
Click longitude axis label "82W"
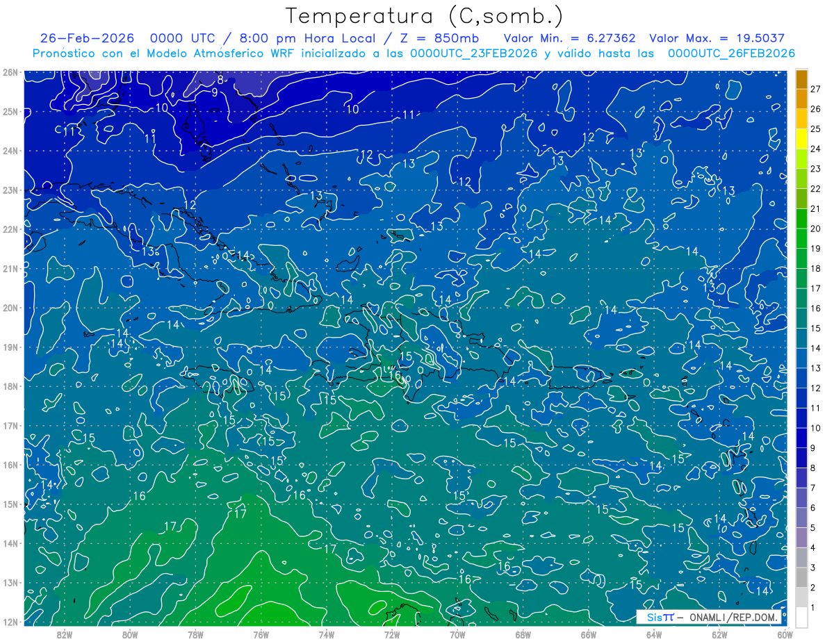pos(65,634)
